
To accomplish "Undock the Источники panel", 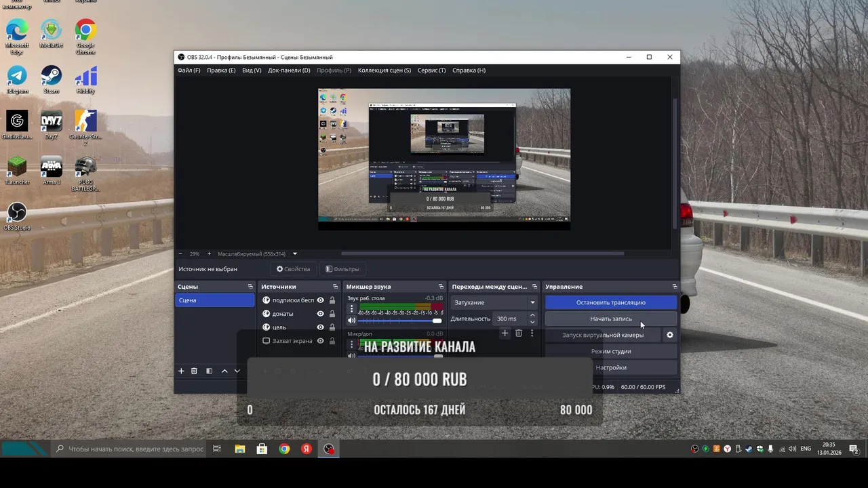I will 335,287.
